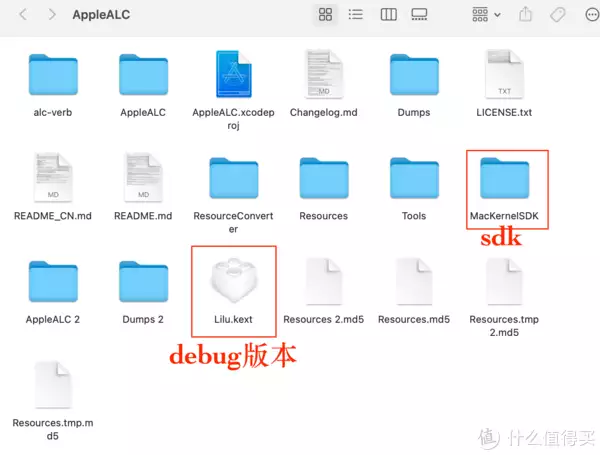600x455 pixels.
Task: Go back with the left chevron
Action: tap(23, 15)
